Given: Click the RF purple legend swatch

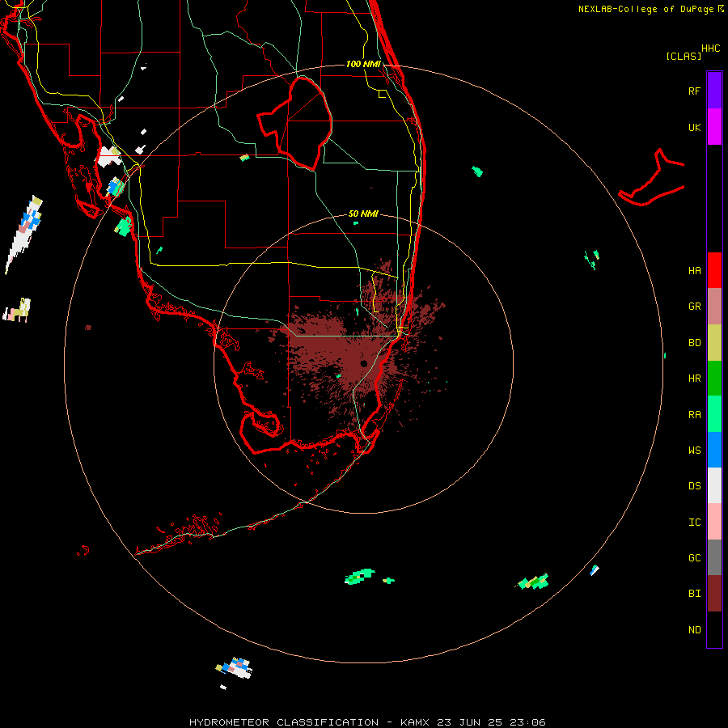Looking at the screenshot, I should (x=714, y=91).
